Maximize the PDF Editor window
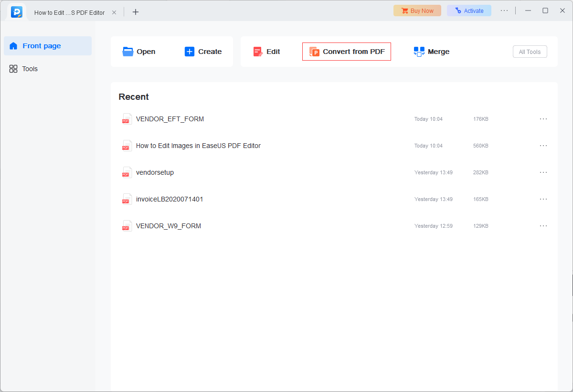The image size is (573, 392). coord(545,11)
